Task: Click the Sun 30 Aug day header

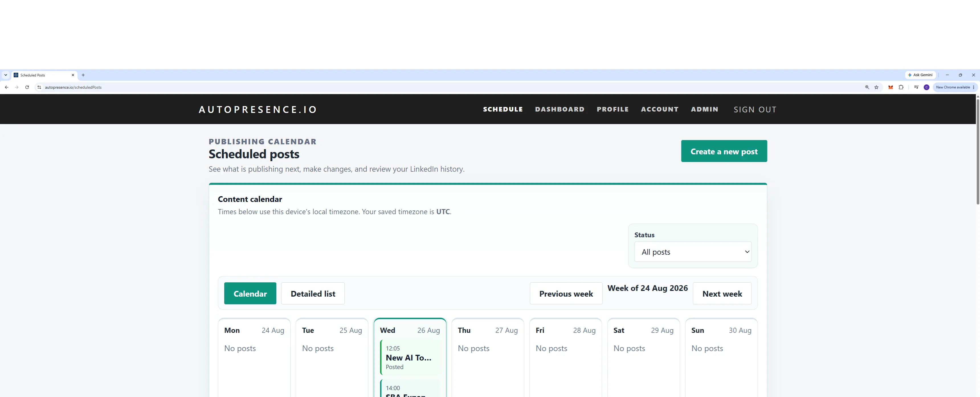Action: 721,330
